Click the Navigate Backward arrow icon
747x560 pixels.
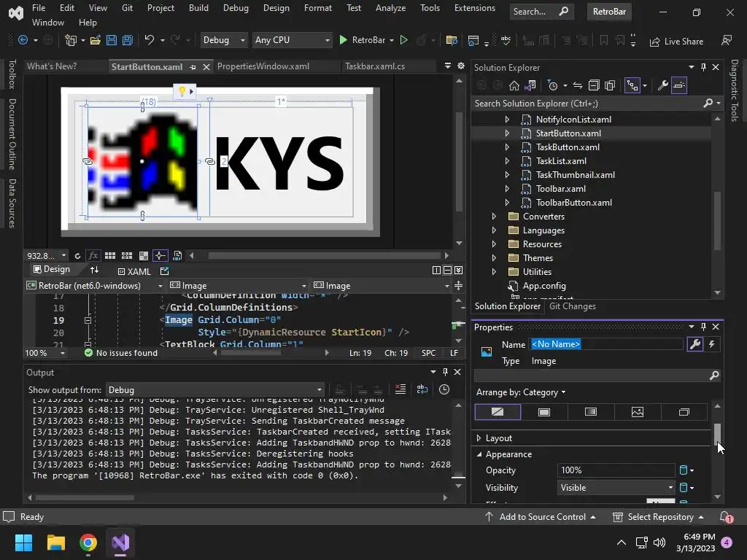click(x=23, y=41)
